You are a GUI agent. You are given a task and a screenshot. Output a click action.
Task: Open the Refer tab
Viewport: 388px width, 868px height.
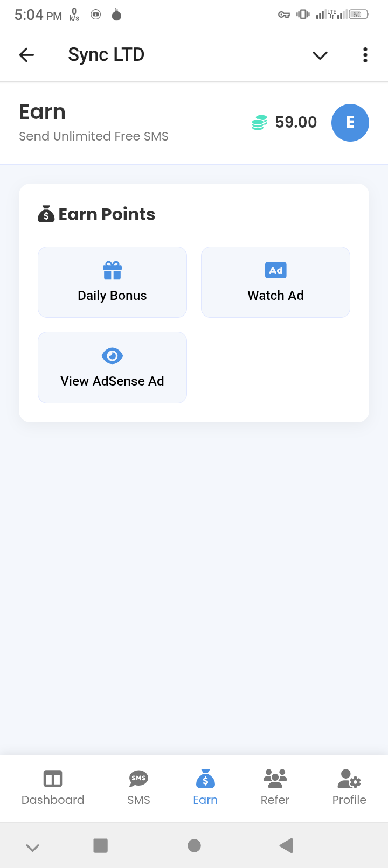click(x=275, y=787)
